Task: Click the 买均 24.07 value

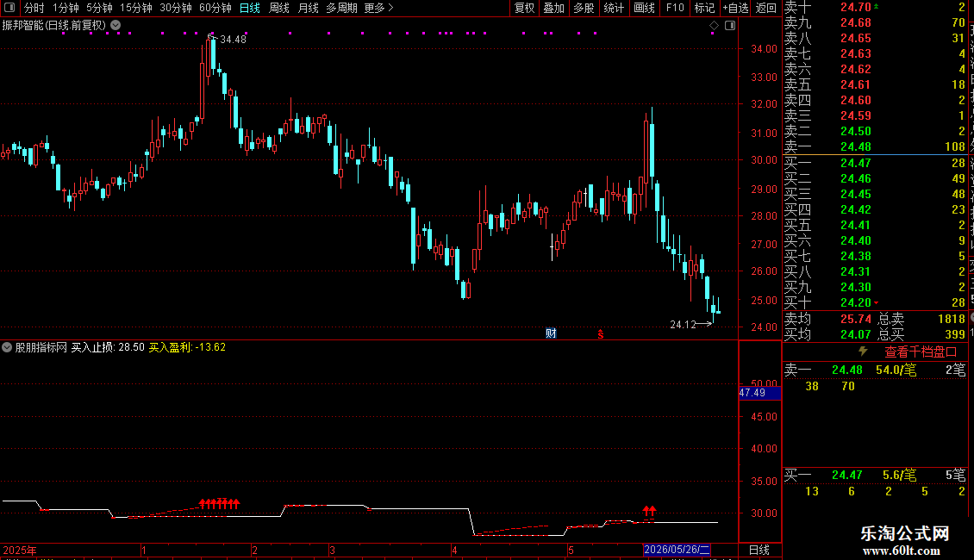Action: (x=856, y=334)
